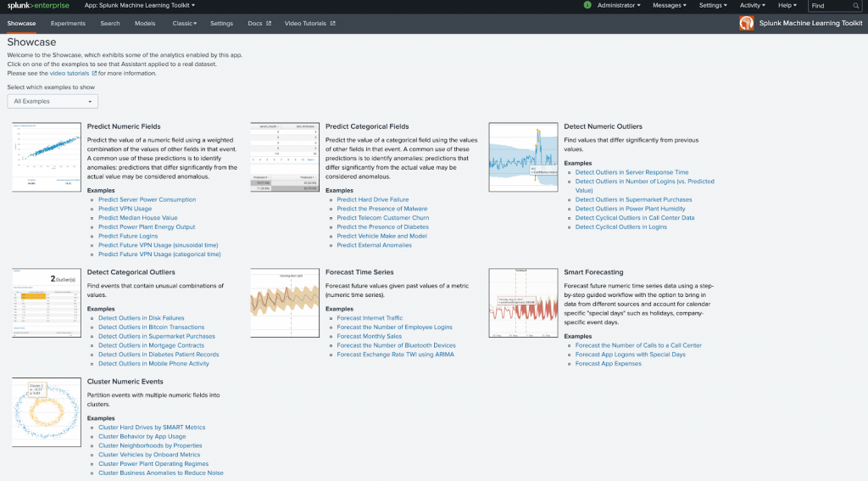Open Cluster Behavior by App Usage example

tap(142, 436)
